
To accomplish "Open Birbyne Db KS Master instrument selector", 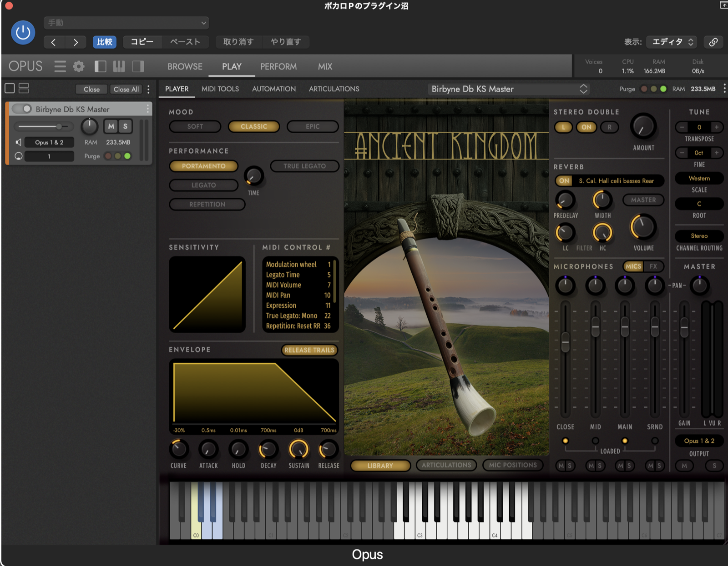I will click(509, 89).
